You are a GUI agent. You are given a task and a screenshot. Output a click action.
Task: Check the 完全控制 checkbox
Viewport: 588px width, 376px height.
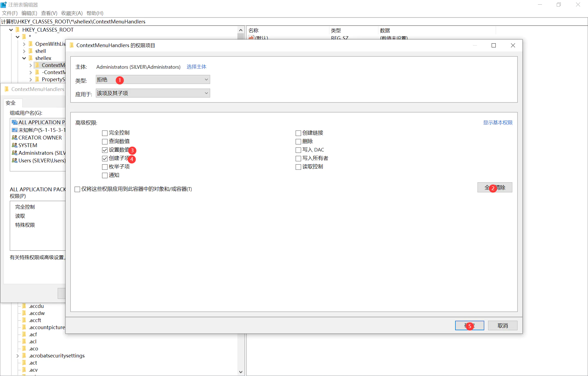click(105, 133)
